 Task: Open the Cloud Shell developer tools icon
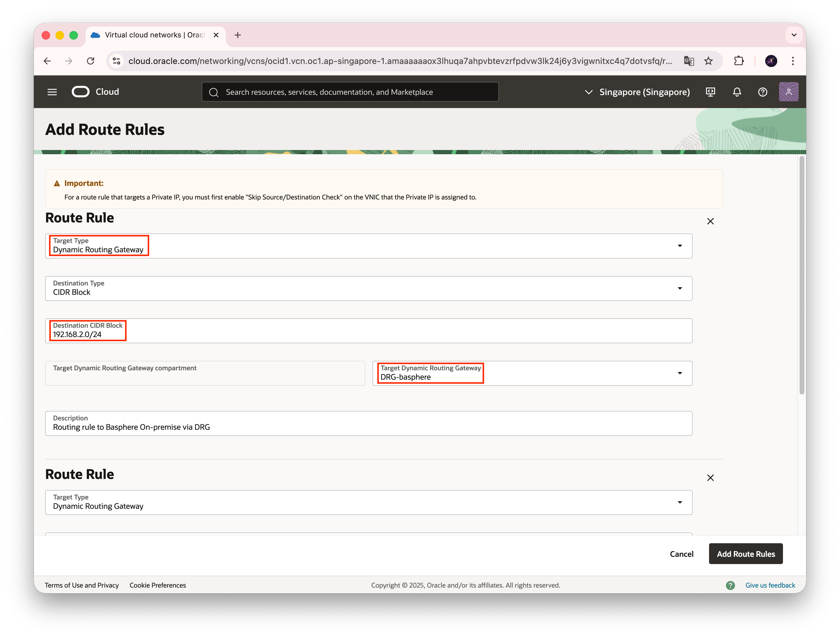click(x=710, y=92)
